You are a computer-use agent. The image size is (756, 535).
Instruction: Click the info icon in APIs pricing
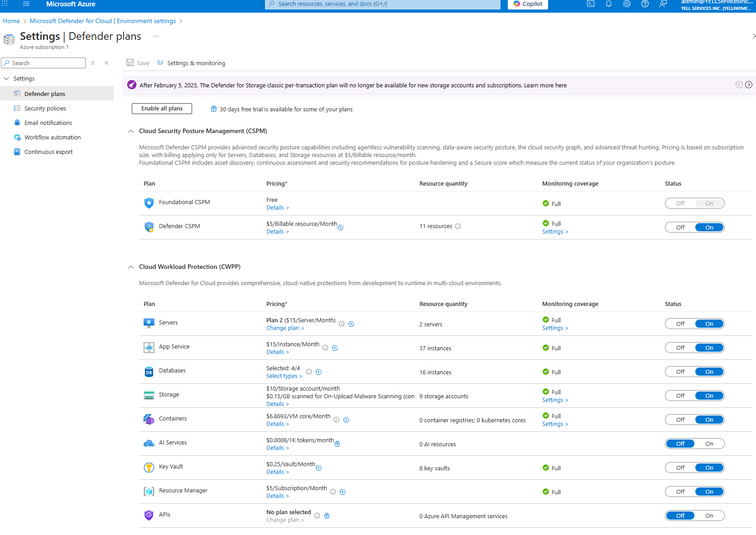[x=317, y=516]
